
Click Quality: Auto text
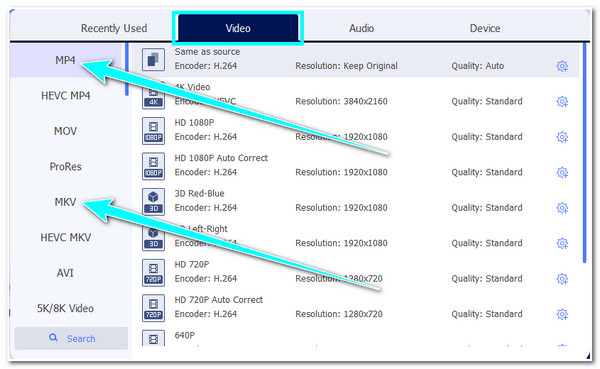(478, 66)
